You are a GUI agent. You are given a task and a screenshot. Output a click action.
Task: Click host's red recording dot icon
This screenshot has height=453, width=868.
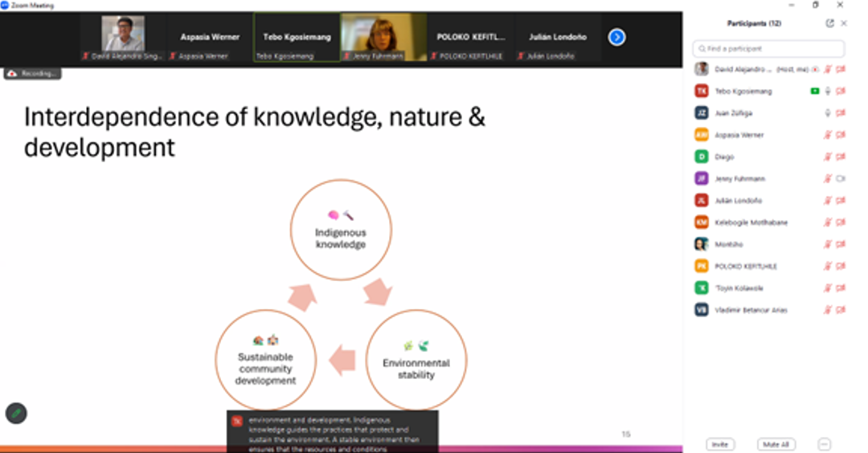816,69
